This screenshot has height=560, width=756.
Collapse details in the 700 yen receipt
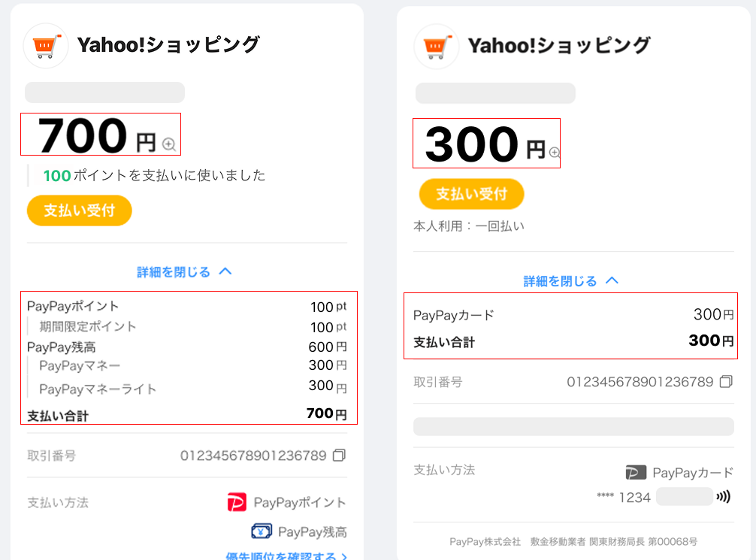(184, 272)
